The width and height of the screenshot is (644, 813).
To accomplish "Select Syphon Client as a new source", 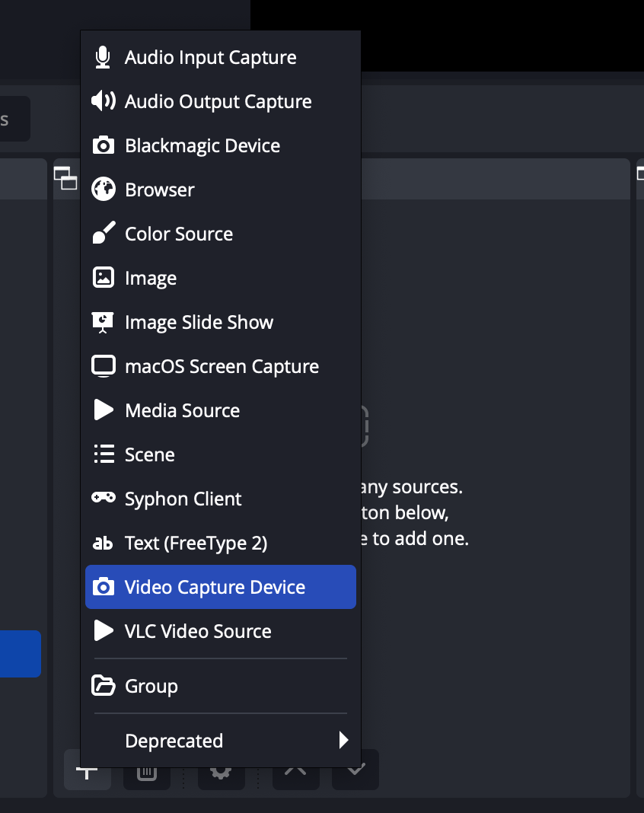I will (x=183, y=499).
